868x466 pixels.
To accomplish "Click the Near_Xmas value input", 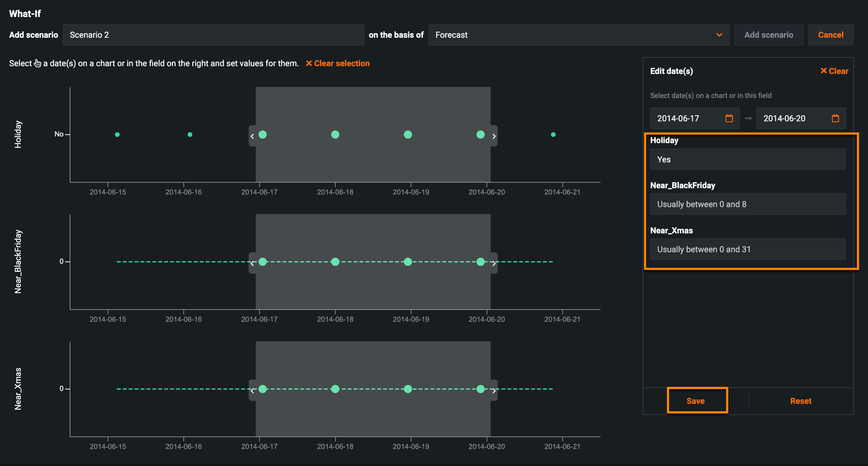I will [x=747, y=249].
